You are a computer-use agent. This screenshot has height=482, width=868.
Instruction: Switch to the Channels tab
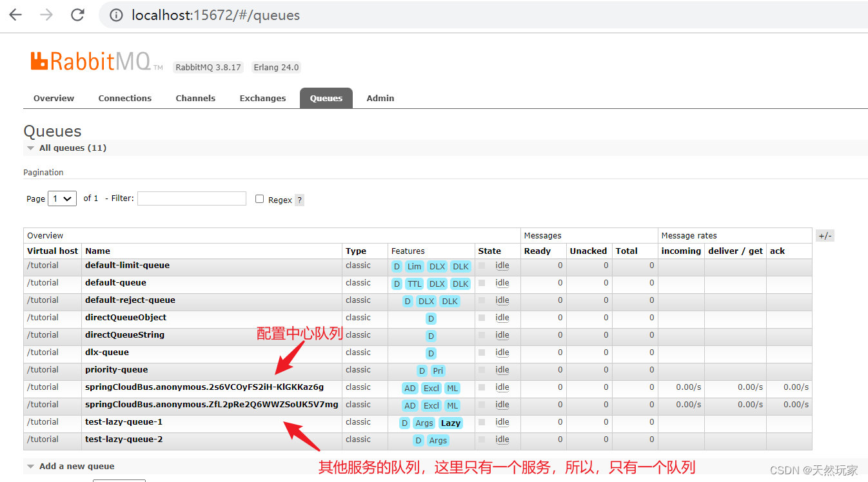pyautogui.click(x=195, y=98)
